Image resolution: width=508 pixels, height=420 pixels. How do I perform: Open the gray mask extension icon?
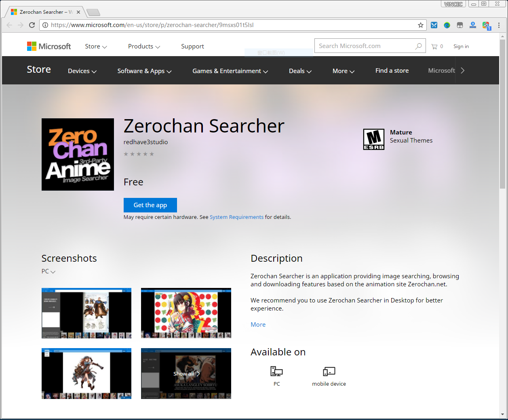[x=460, y=25]
